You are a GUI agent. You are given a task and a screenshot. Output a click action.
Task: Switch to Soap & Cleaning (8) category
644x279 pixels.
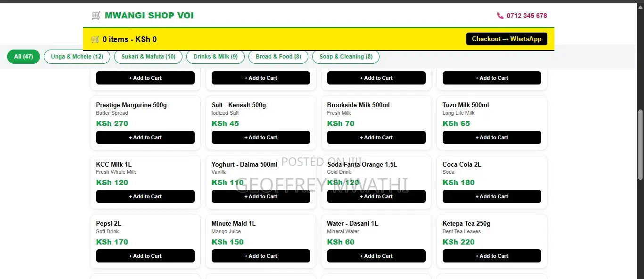coord(346,57)
